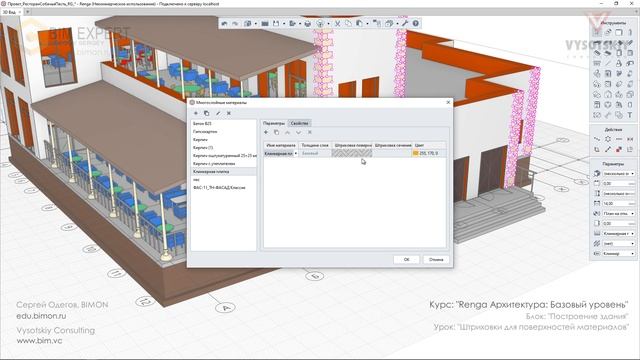This screenshot has height=360, width=640.
Task: Open export icon in main toolbar
Action: [292, 24]
